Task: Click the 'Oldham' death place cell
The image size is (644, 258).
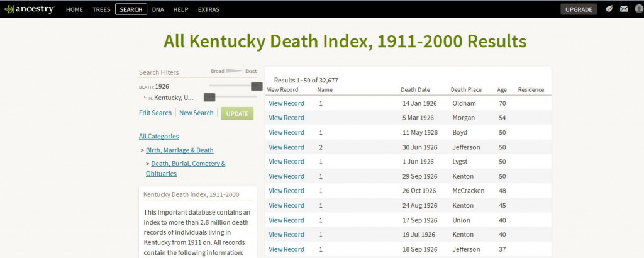Action: [x=464, y=103]
